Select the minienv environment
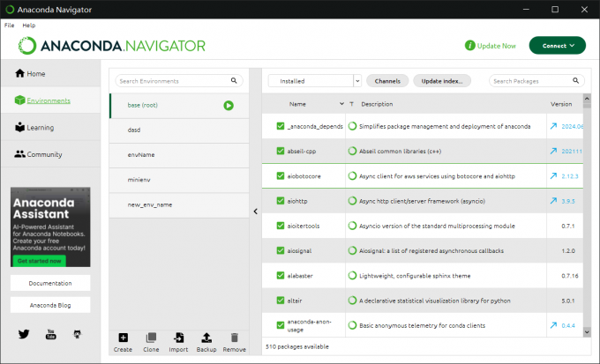The image size is (600, 364). point(179,180)
